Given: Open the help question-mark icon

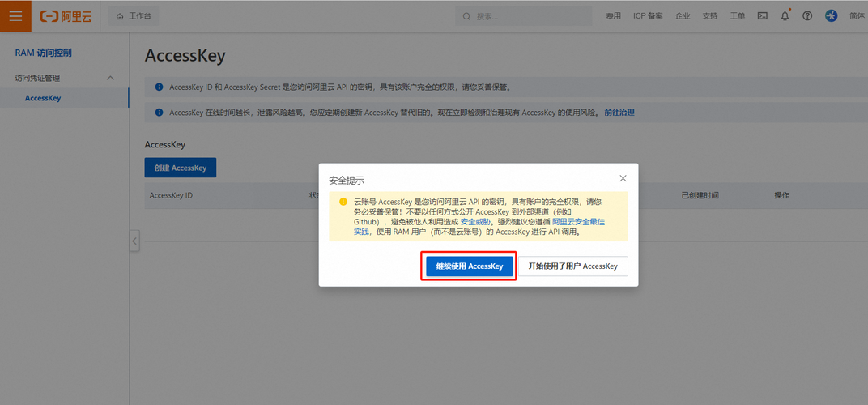Looking at the screenshot, I should [807, 16].
